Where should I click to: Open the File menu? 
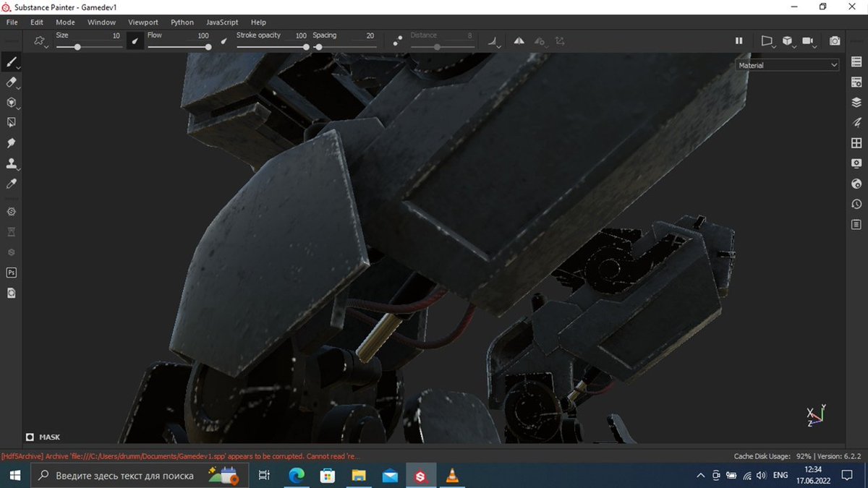click(12, 22)
